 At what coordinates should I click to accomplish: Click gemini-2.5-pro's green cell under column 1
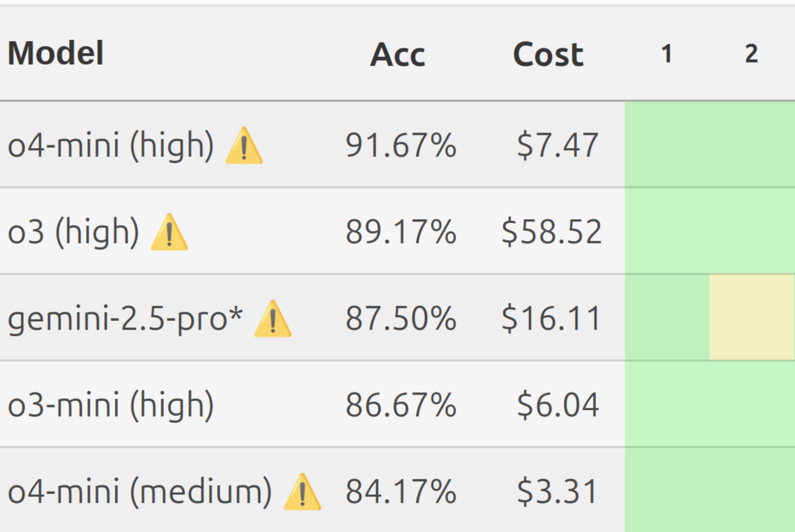point(667,318)
